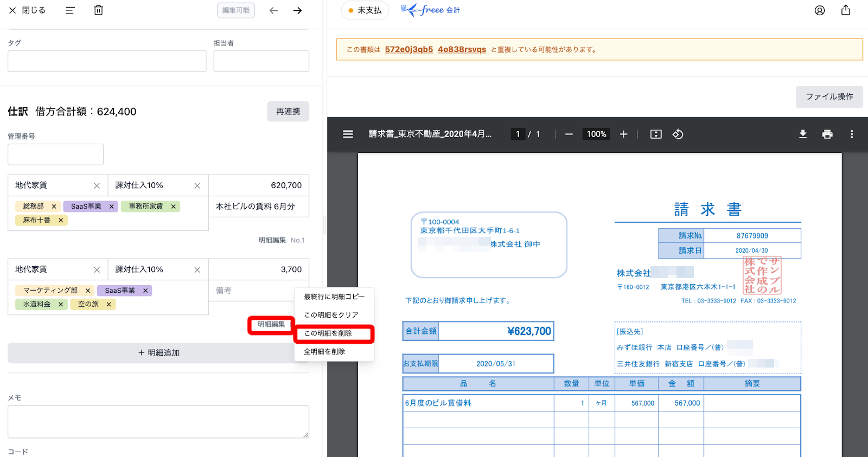Select 全明細を削除 menu item
The width and height of the screenshot is (868, 457).
334,352
